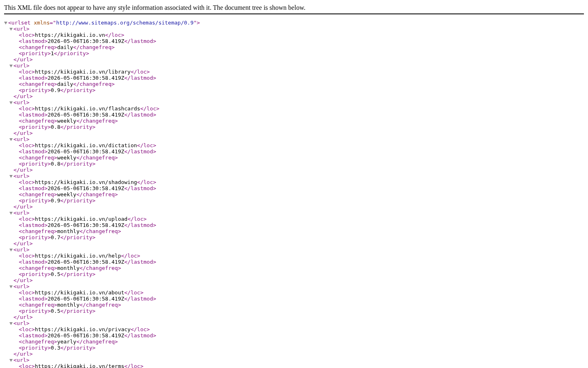
Task: Click the changefreq monthly under /upload
Action: point(68,231)
